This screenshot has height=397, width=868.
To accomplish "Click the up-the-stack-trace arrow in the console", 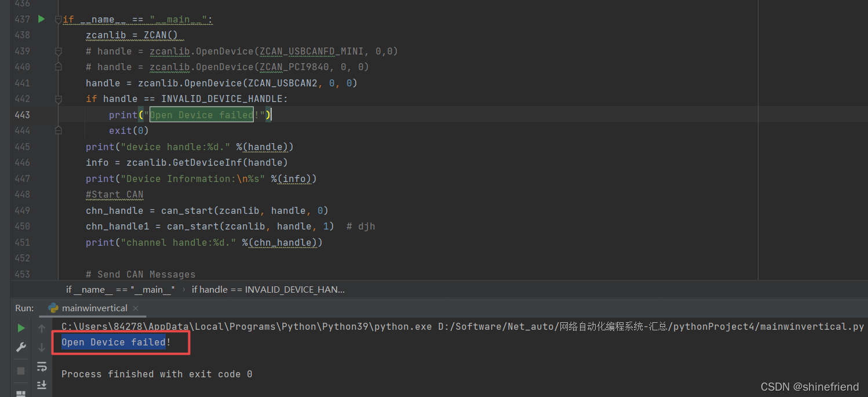I will 41,327.
